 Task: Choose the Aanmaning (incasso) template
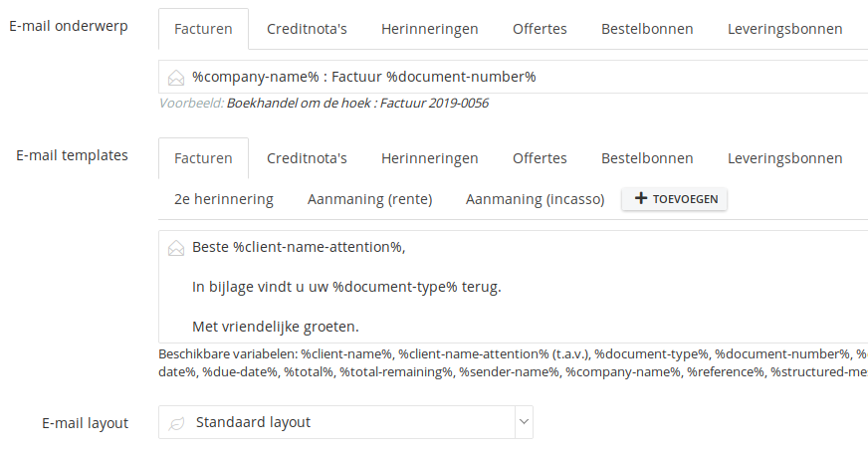point(535,199)
